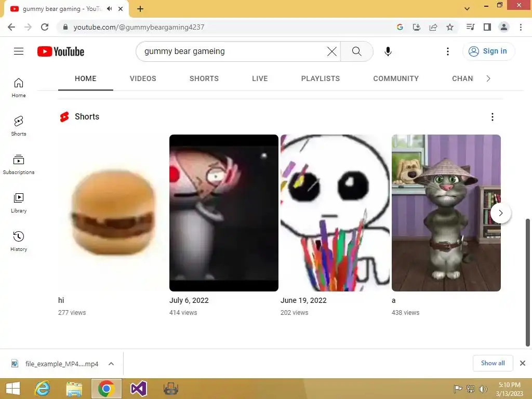This screenshot has height=399, width=532.
Task: Click the YouTube logo
Action: click(x=61, y=51)
